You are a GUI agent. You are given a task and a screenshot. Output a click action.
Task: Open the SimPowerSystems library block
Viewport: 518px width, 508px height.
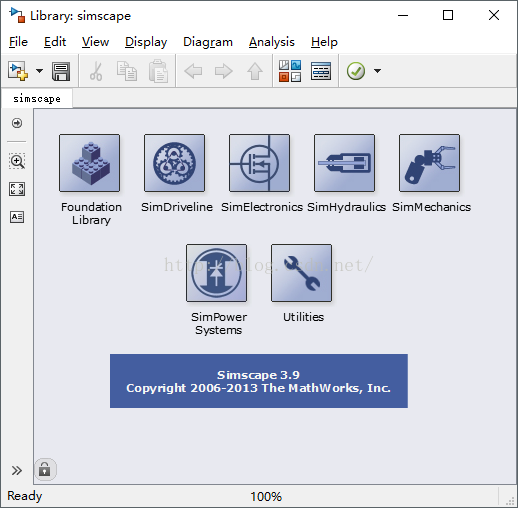[217, 273]
